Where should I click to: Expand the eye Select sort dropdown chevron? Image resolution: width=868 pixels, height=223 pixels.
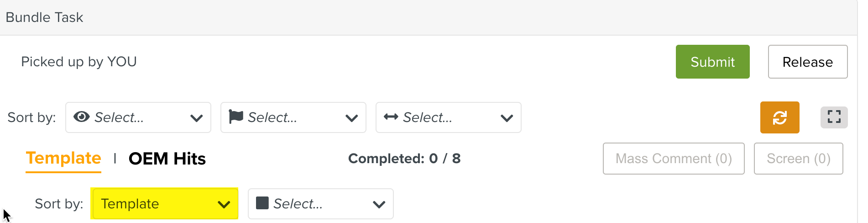click(197, 118)
